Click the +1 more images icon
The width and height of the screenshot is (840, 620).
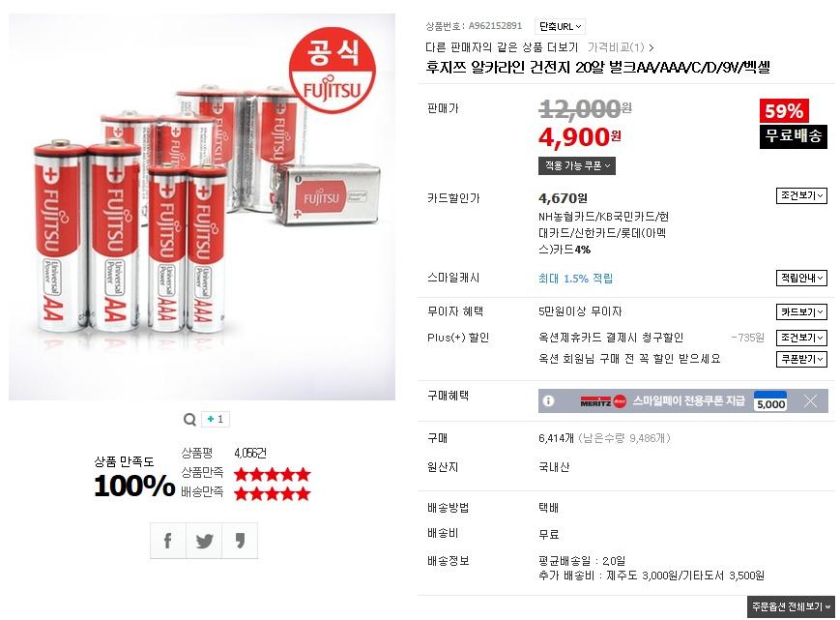pos(216,419)
